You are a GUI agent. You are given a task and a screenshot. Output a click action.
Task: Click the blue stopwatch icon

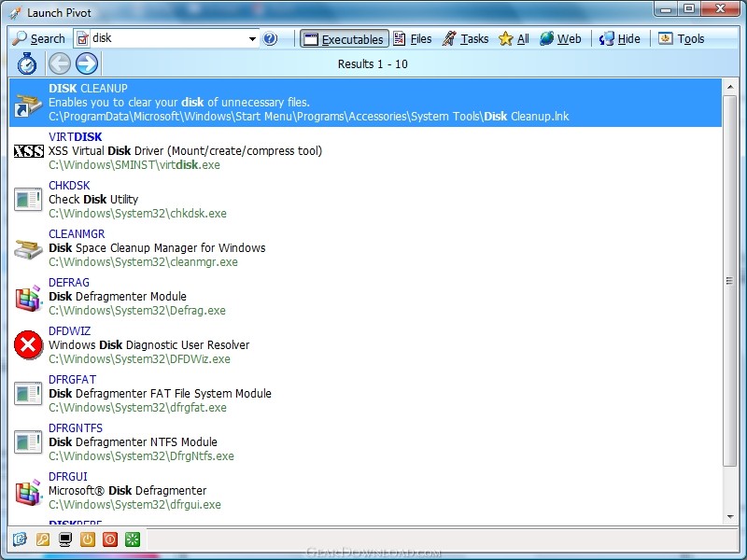tap(27, 63)
